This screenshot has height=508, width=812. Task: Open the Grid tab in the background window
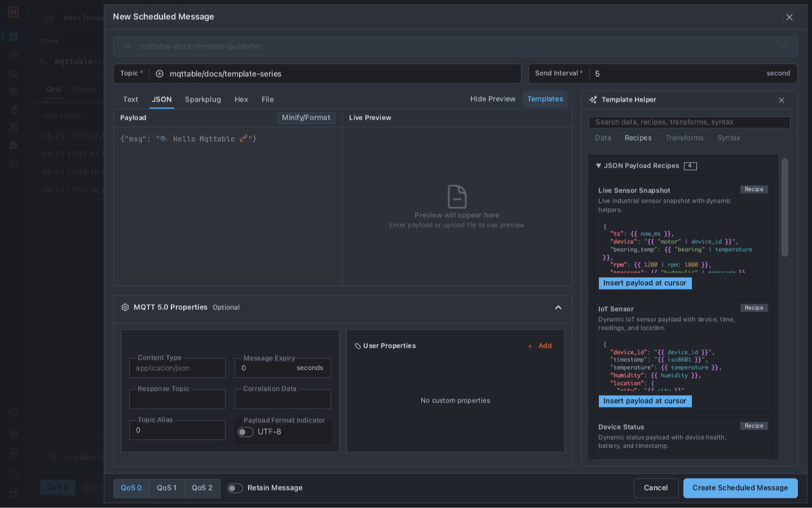pos(54,90)
